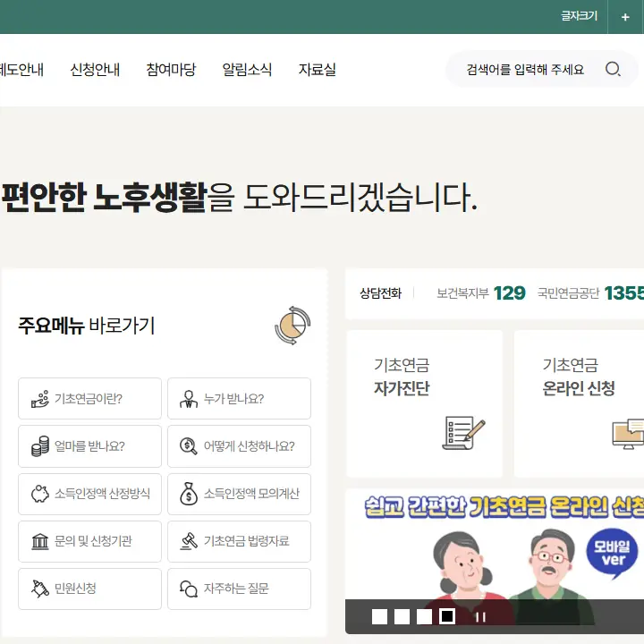Viewport: 644px width, 644px height.
Task: Open 민원신청 shortcut
Action: coord(90,589)
